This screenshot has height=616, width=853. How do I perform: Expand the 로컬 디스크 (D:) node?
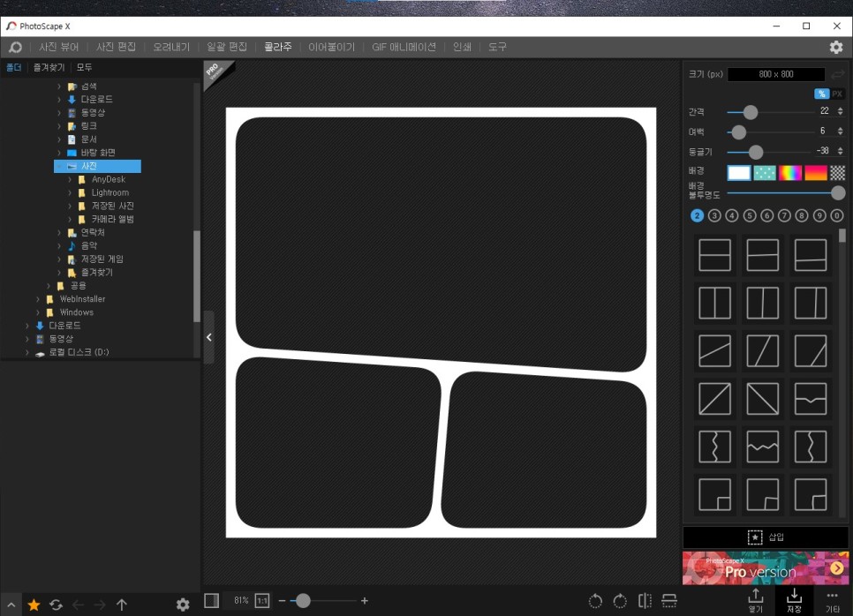point(27,352)
